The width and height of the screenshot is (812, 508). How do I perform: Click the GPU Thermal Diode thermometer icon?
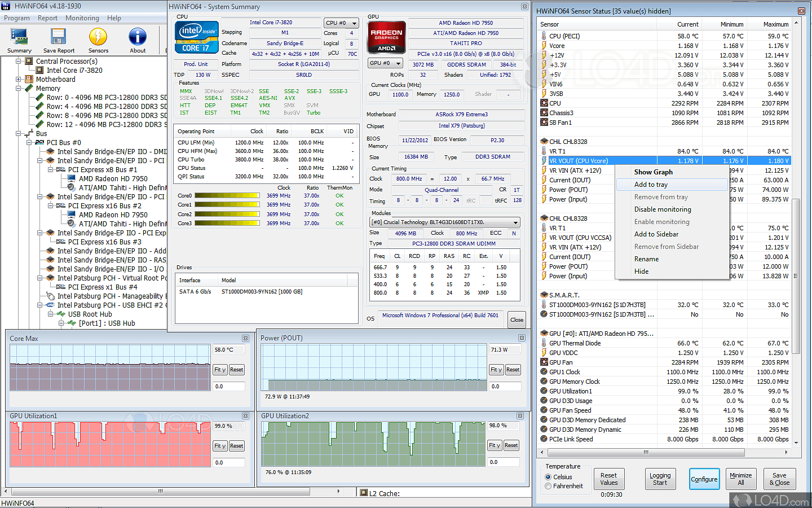(544, 343)
